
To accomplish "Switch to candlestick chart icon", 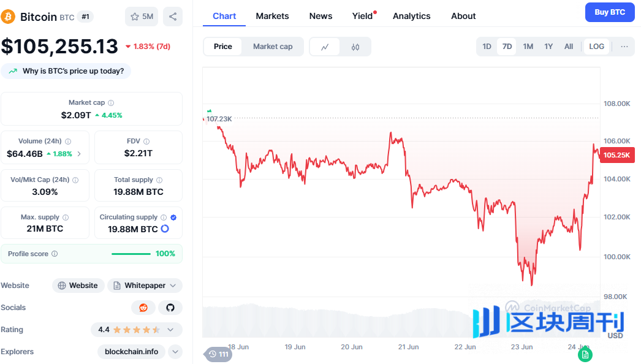I will [355, 47].
